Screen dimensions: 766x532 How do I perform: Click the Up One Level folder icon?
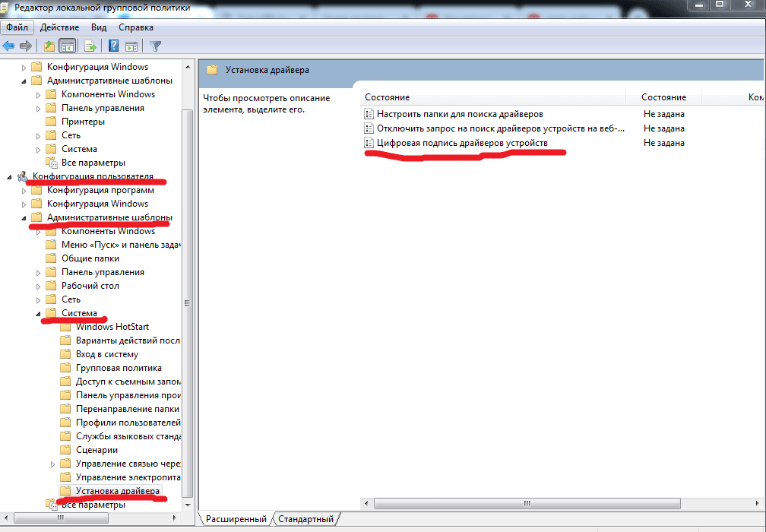click(49, 46)
